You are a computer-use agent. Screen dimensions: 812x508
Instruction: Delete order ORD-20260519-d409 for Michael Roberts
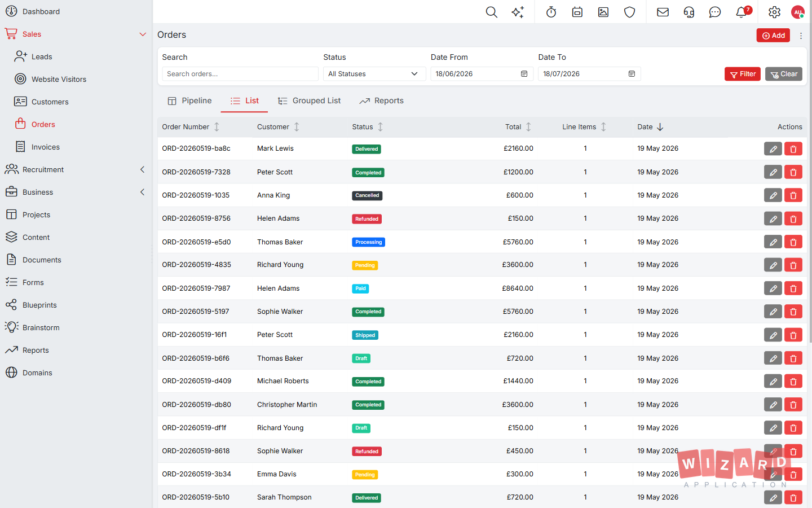point(793,382)
